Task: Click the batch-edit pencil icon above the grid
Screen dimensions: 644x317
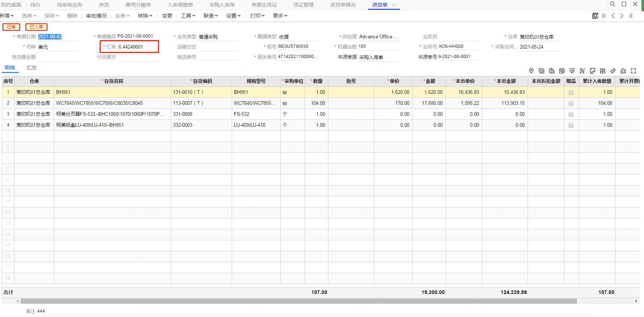Action: (x=572, y=71)
